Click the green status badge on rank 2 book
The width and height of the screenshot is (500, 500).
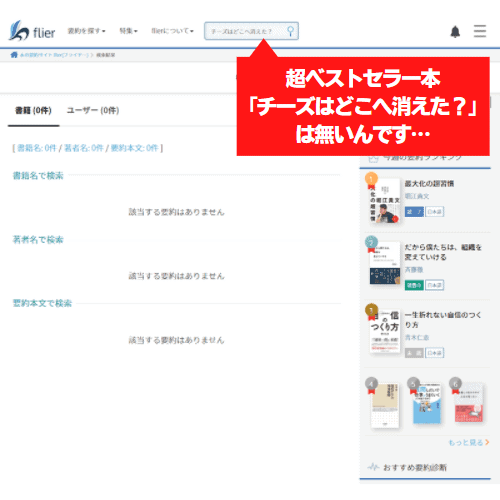(x=414, y=285)
